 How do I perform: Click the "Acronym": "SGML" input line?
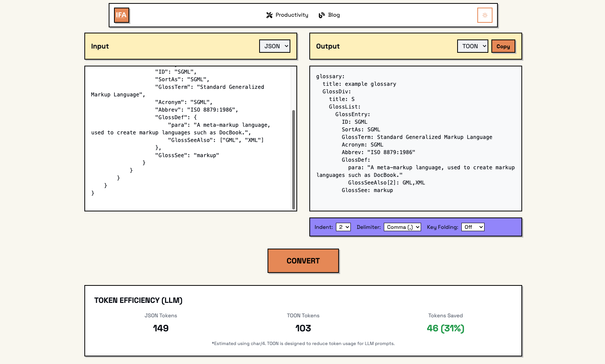coord(184,102)
